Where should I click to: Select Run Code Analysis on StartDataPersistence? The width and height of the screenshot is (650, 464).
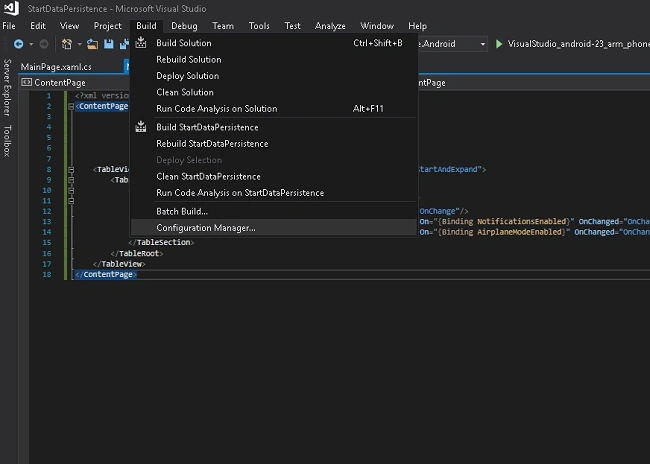click(274, 192)
